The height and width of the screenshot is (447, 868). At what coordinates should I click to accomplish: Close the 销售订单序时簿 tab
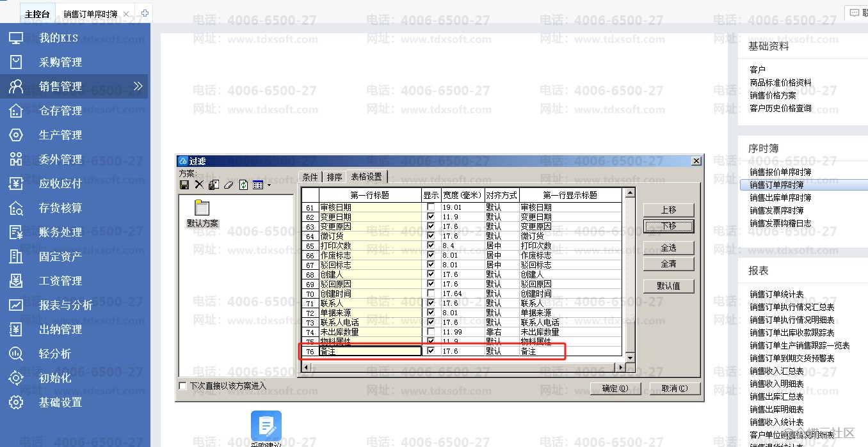126,13
